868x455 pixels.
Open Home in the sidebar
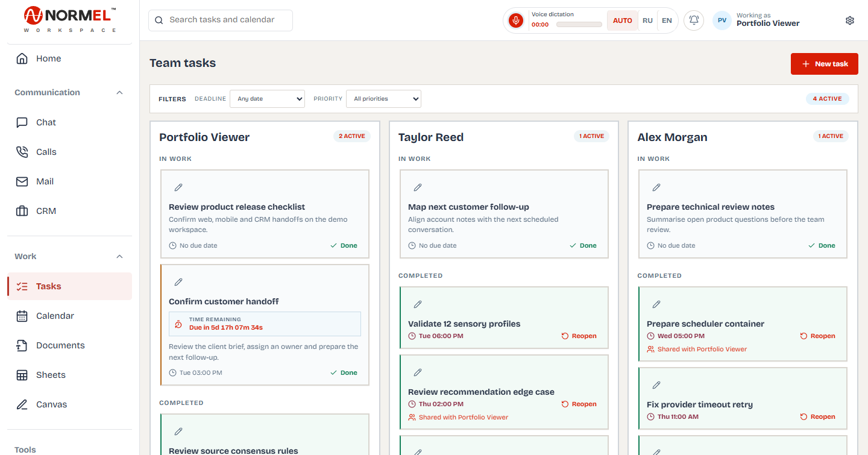69,58
